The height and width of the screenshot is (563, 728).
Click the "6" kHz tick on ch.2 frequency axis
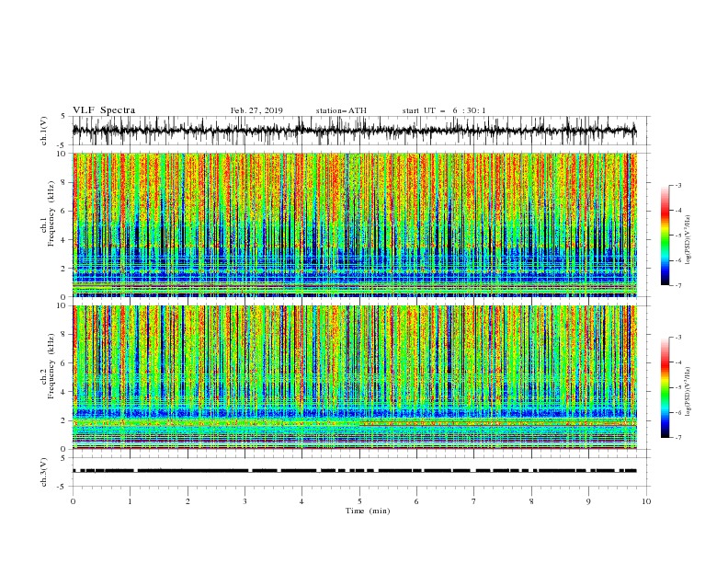64,363
